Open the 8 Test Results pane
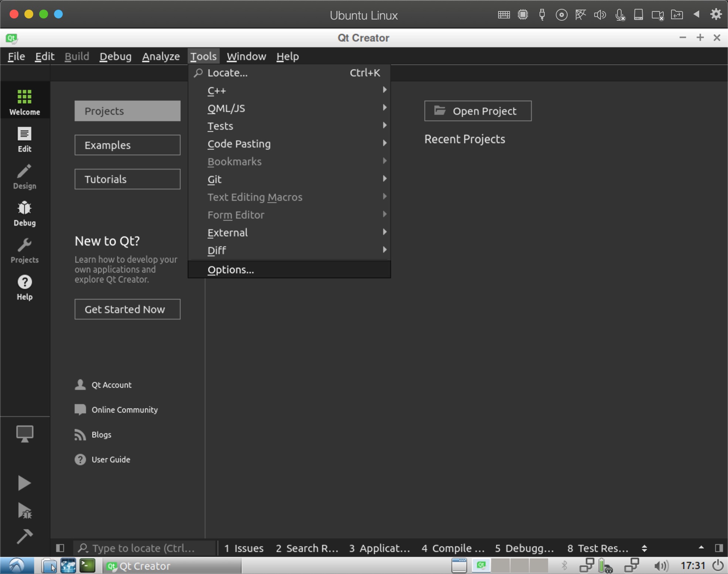The image size is (728, 574). click(598, 548)
